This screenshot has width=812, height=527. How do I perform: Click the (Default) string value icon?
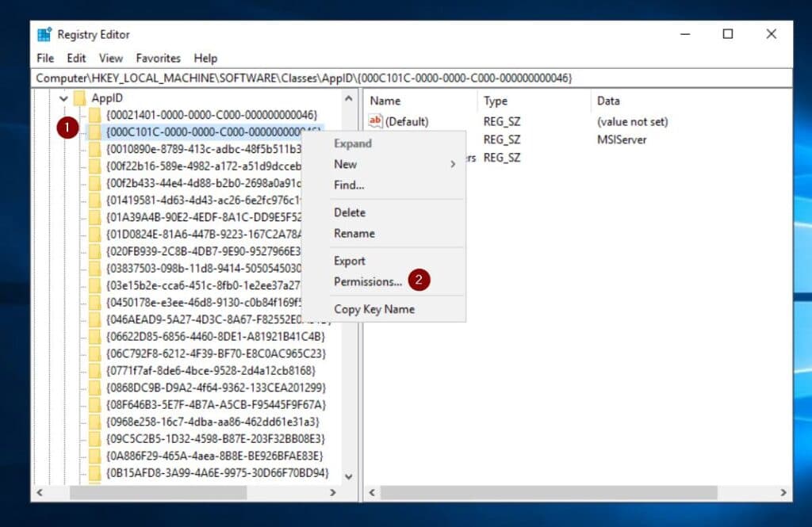pos(375,121)
